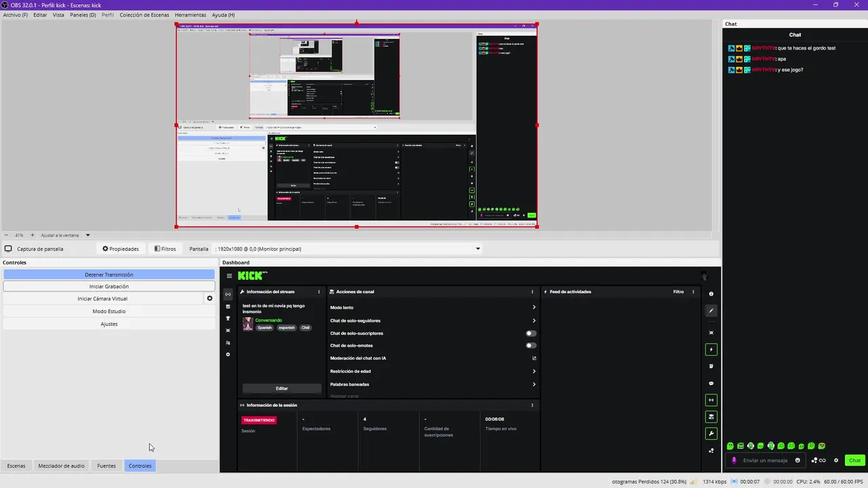The width and height of the screenshot is (868, 488).
Task: Toggle the lightning bolt widget on the right rail
Action: (x=711, y=350)
